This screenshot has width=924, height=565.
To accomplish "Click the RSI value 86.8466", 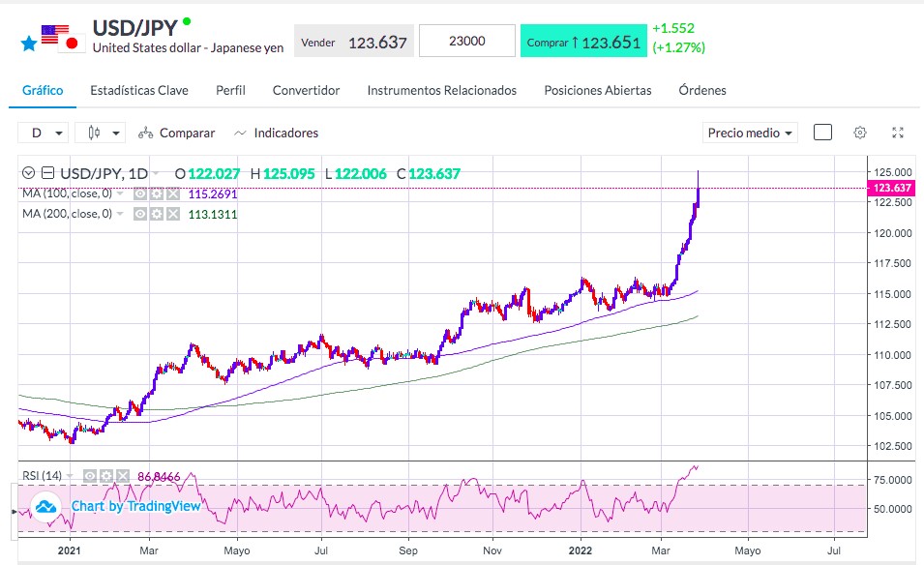I will coord(159,477).
